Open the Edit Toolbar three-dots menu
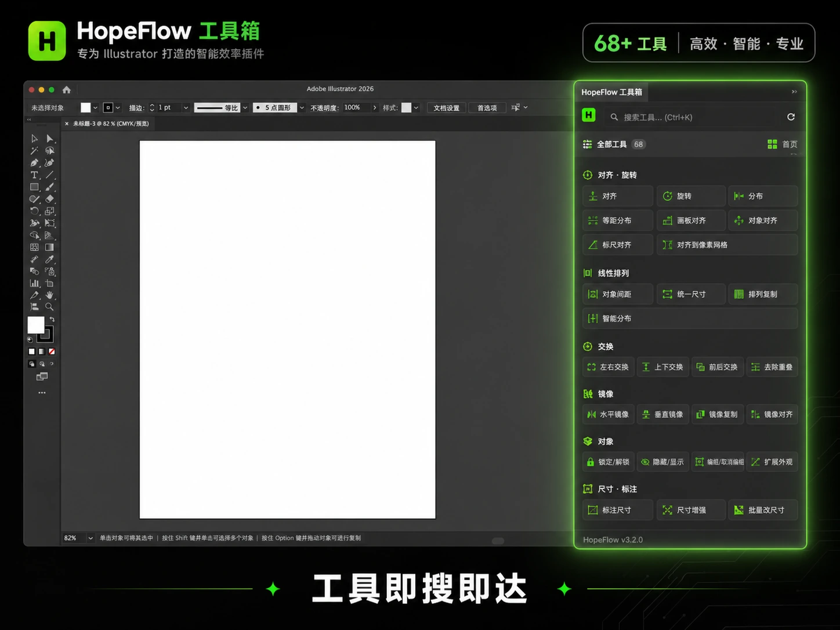Image resolution: width=840 pixels, height=630 pixels. 42,393
